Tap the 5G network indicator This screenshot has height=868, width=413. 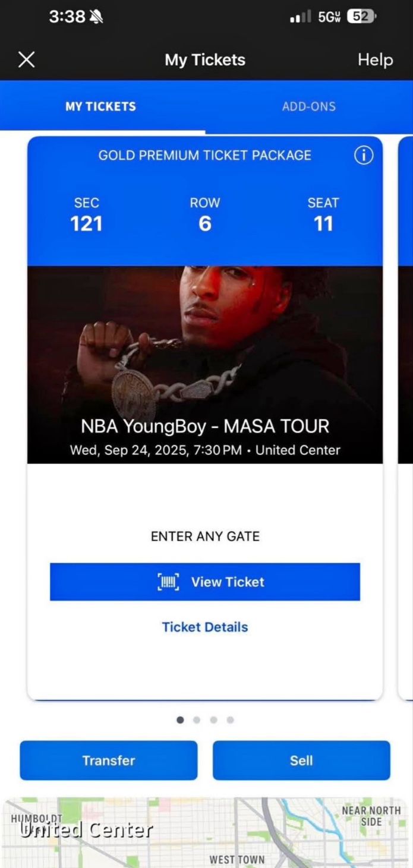(x=329, y=17)
